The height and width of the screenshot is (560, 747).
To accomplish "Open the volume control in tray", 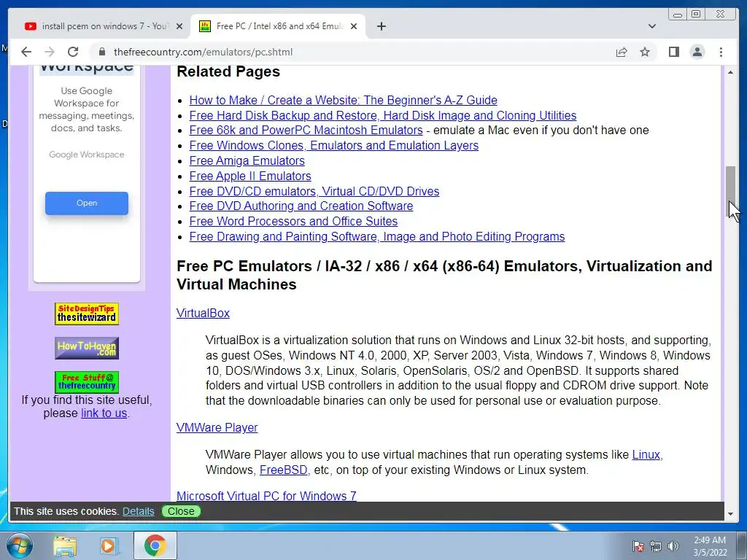I will (673, 546).
